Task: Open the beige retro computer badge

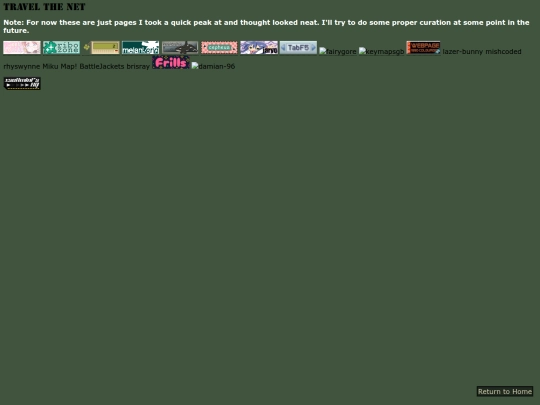Action: coord(101,48)
